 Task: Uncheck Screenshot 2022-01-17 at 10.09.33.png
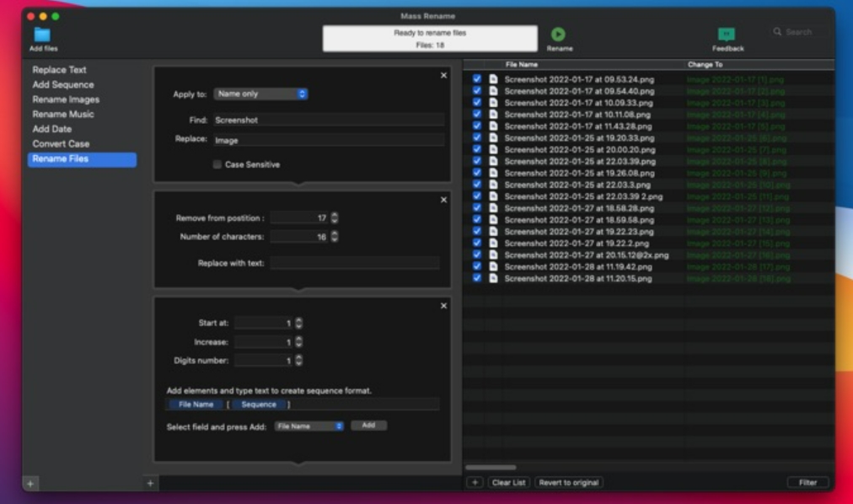click(476, 102)
